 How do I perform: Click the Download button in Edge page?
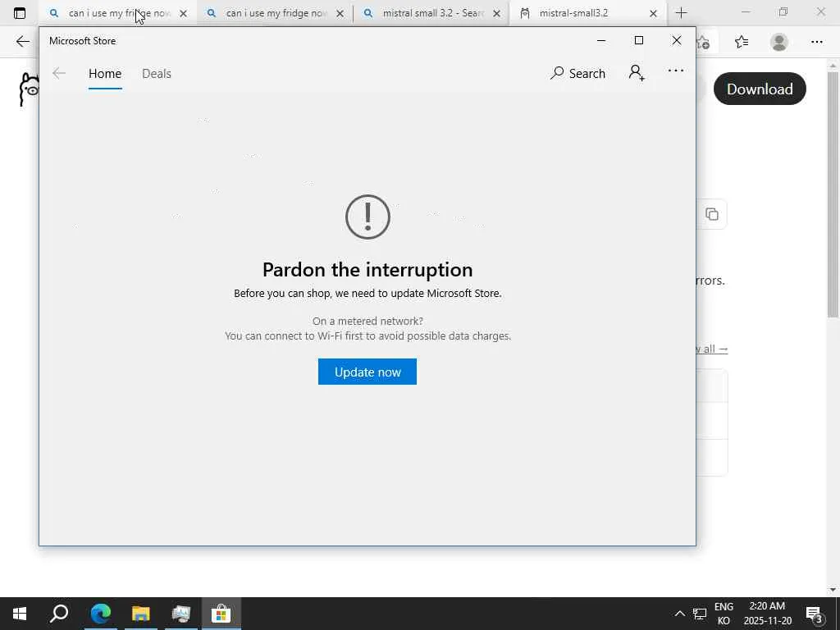[760, 89]
